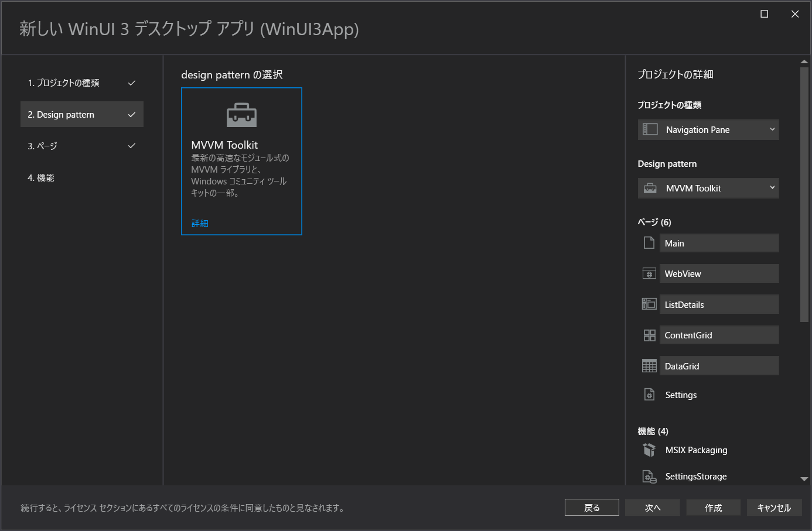Image resolution: width=812 pixels, height=531 pixels.
Task: Click the Settings page label
Action: 681,395
